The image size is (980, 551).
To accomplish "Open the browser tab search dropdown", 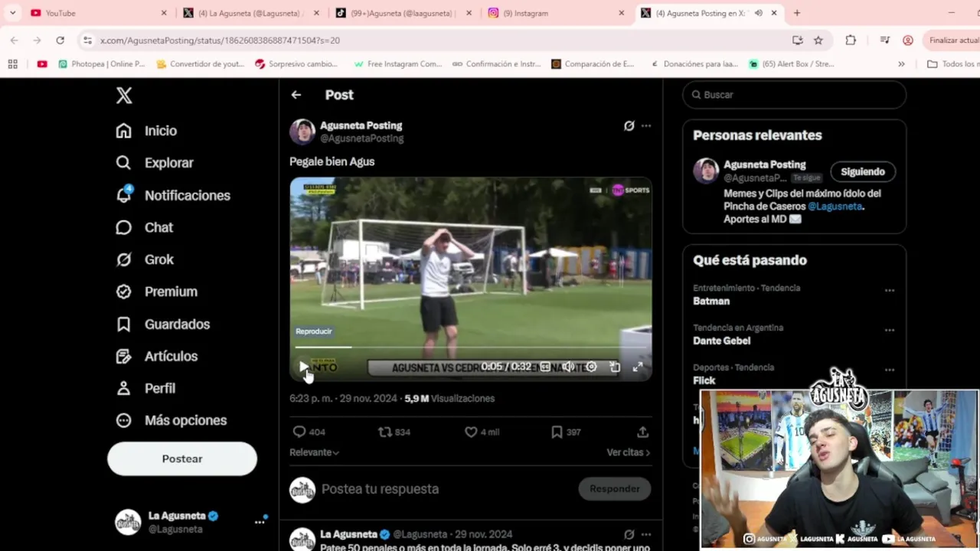I will 12,13.
